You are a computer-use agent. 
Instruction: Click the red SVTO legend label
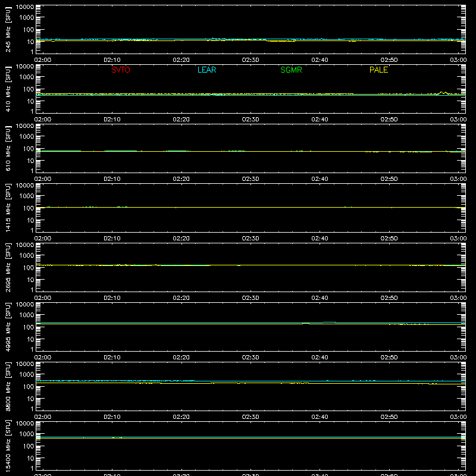121,70
